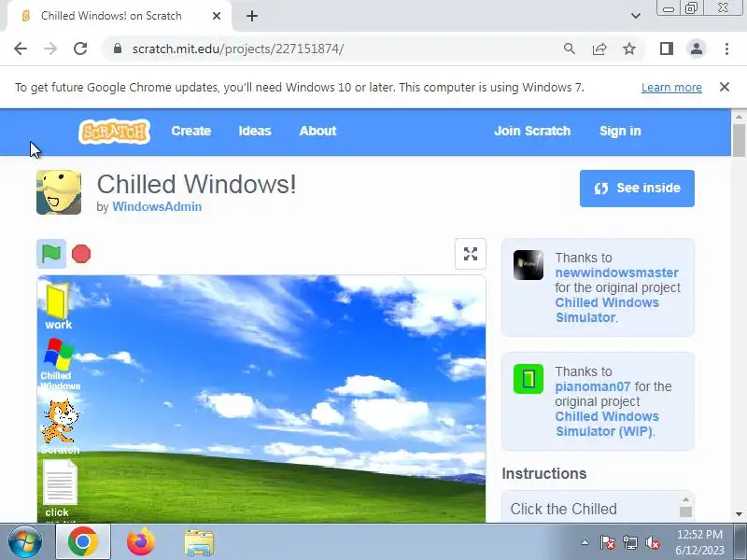The height and width of the screenshot is (560, 747).
Task: Stop the project with red stop sign
Action: coord(81,254)
